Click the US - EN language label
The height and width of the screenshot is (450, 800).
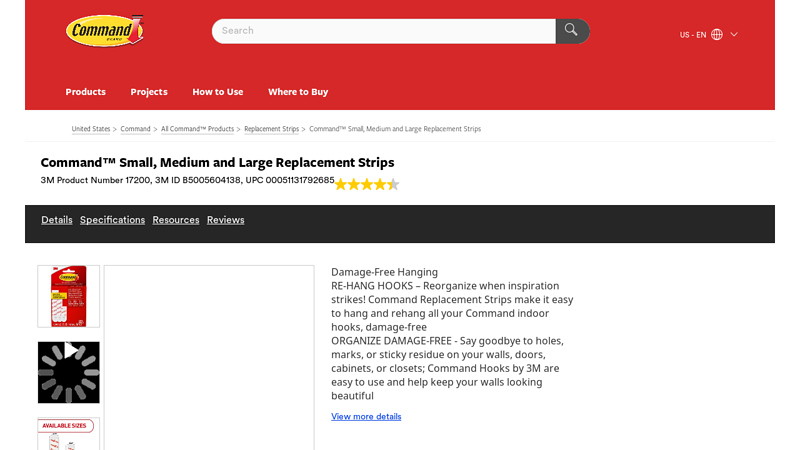[x=693, y=35]
